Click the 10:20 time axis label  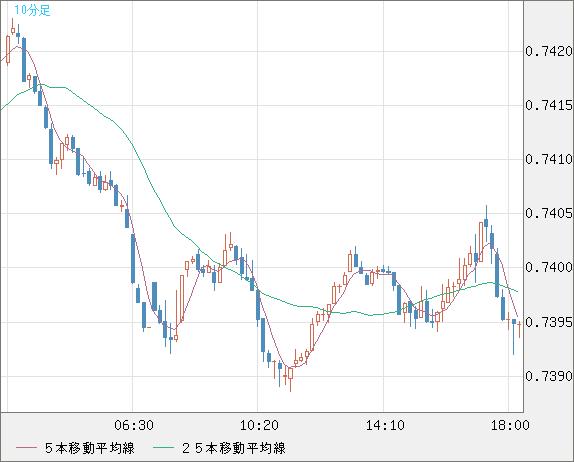[x=259, y=425]
